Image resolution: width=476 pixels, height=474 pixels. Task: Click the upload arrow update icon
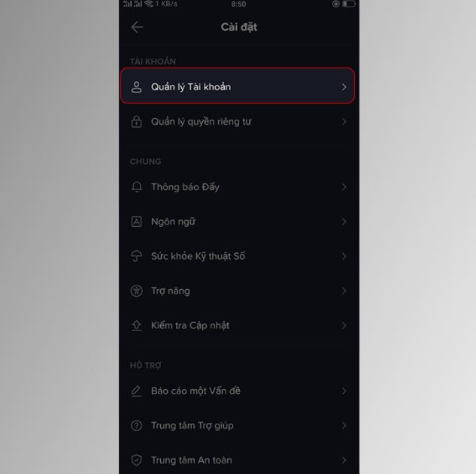[136, 325]
